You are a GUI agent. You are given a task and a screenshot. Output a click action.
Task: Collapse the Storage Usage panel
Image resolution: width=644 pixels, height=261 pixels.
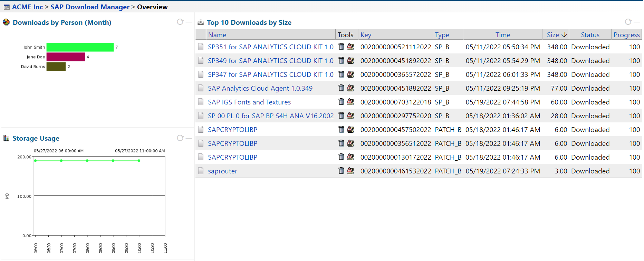point(189,138)
